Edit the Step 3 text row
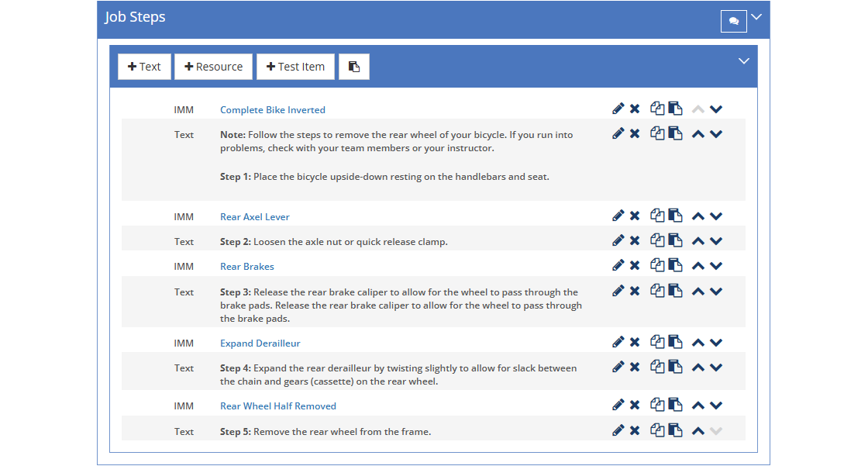This screenshot has width=868, height=466. coord(618,291)
